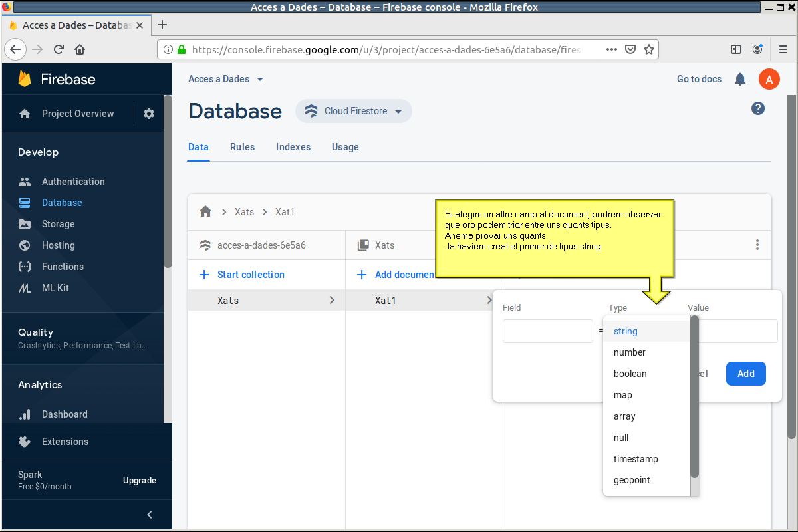Open the help question mark icon
The image size is (798, 532).
point(758,108)
